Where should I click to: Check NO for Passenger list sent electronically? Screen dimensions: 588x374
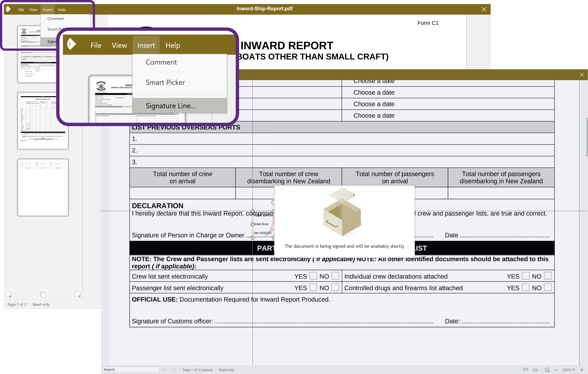pos(335,287)
